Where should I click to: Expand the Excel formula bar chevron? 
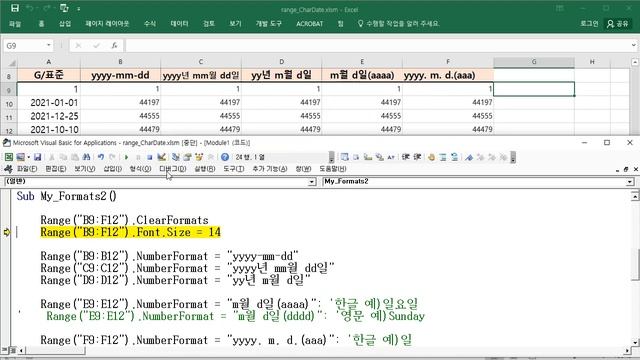pyautogui.click(x=633, y=45)
